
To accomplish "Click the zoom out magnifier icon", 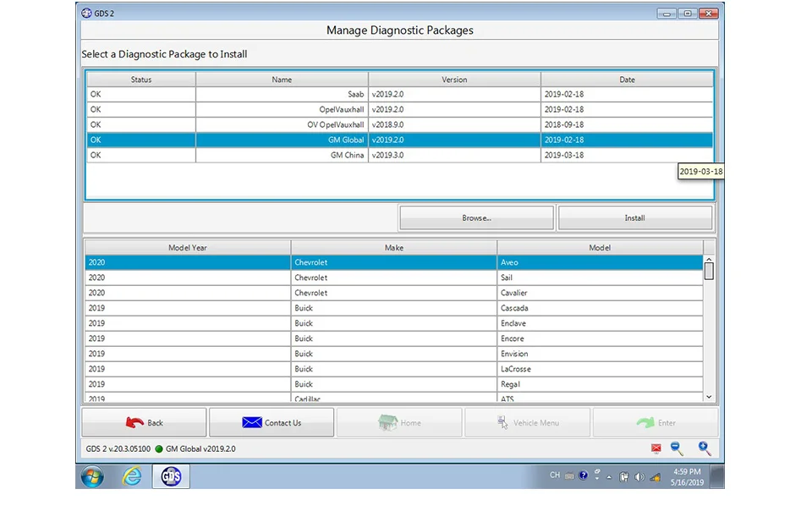I will coord(677,448).
